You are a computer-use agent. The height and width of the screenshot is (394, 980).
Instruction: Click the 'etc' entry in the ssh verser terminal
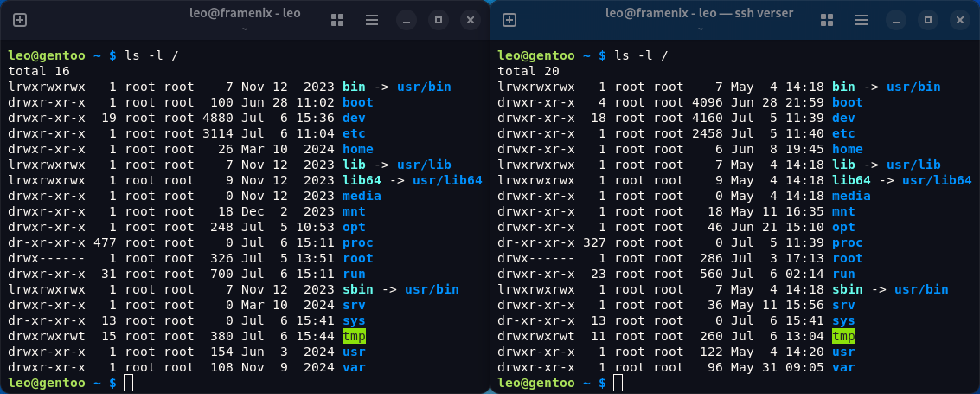point(843,133)
